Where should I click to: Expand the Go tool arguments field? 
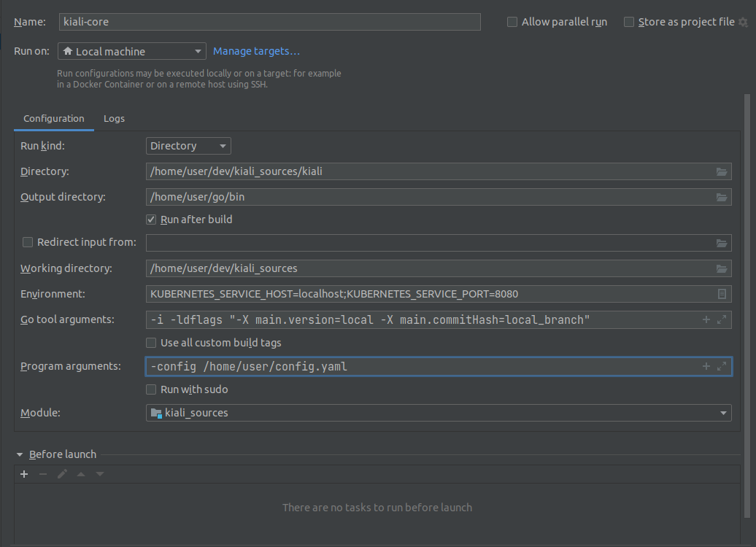pos(722,319)
